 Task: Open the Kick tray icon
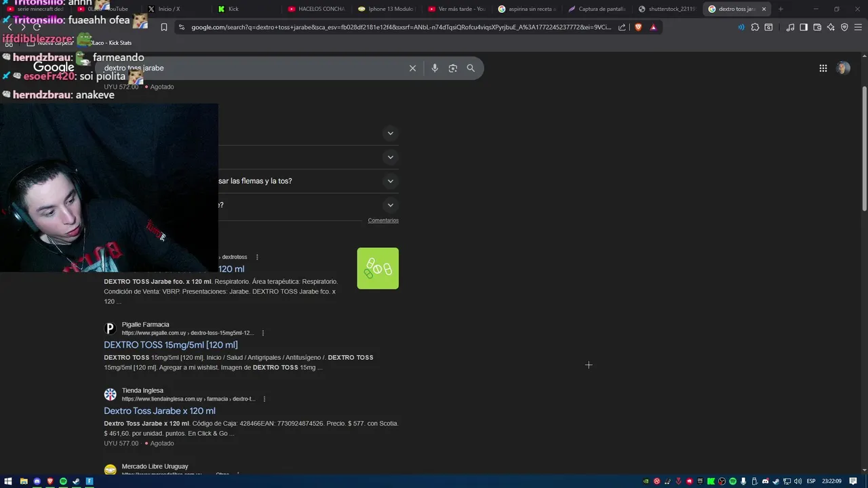711,481
